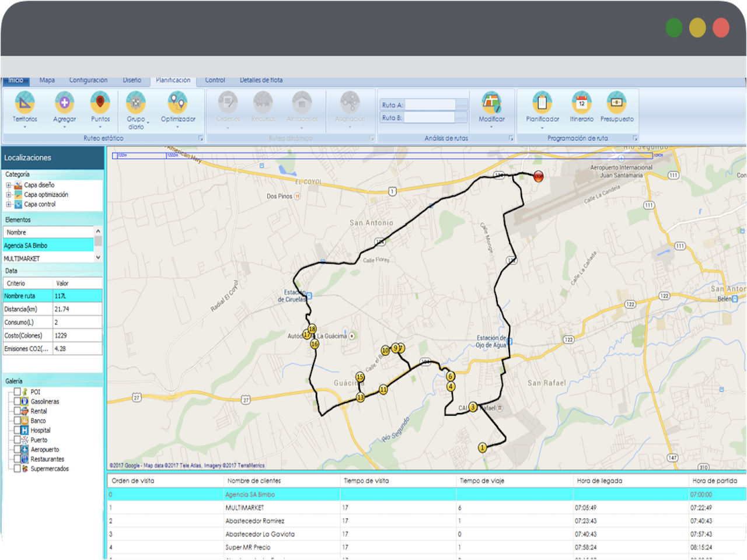Screen dimensions: 747x560
Task: Click the Ruta A input field
Action: click(430, 105)
